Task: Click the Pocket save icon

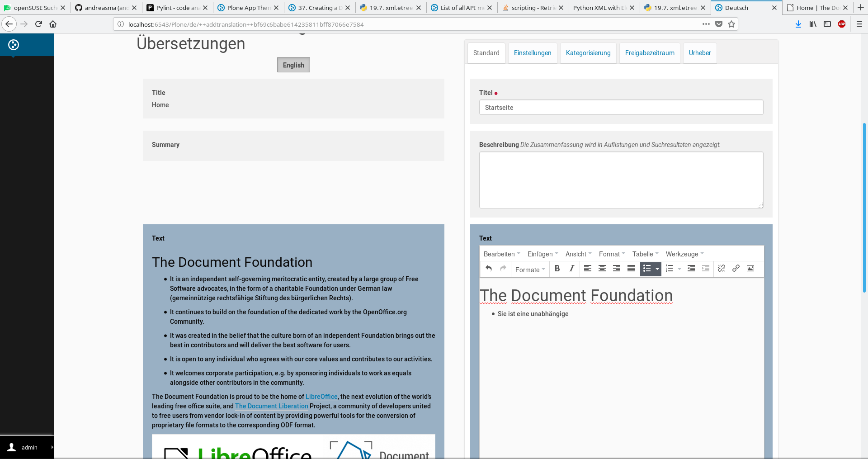Action: pos(719,24)
